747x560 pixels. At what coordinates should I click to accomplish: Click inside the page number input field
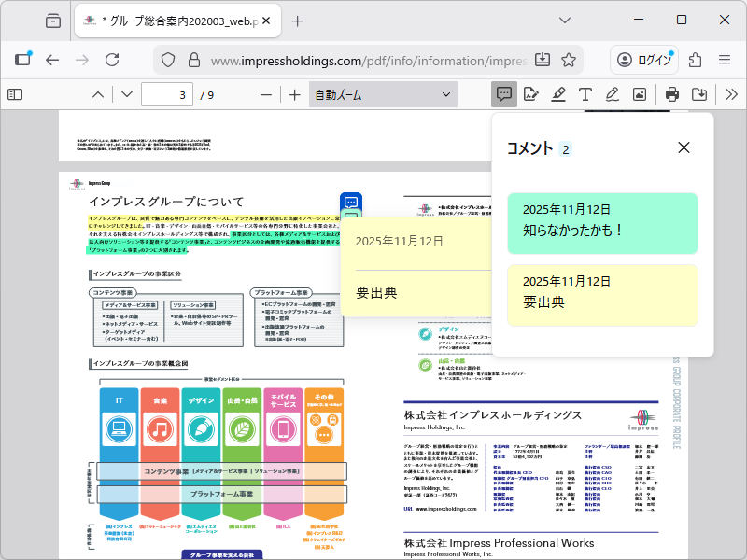pyautogui.click(x=166, y=93)
